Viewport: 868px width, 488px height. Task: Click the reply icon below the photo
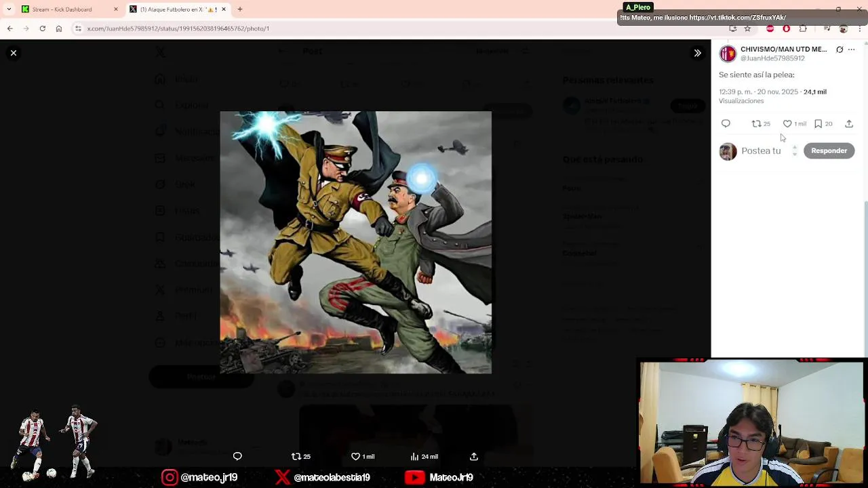click(237, 456)
